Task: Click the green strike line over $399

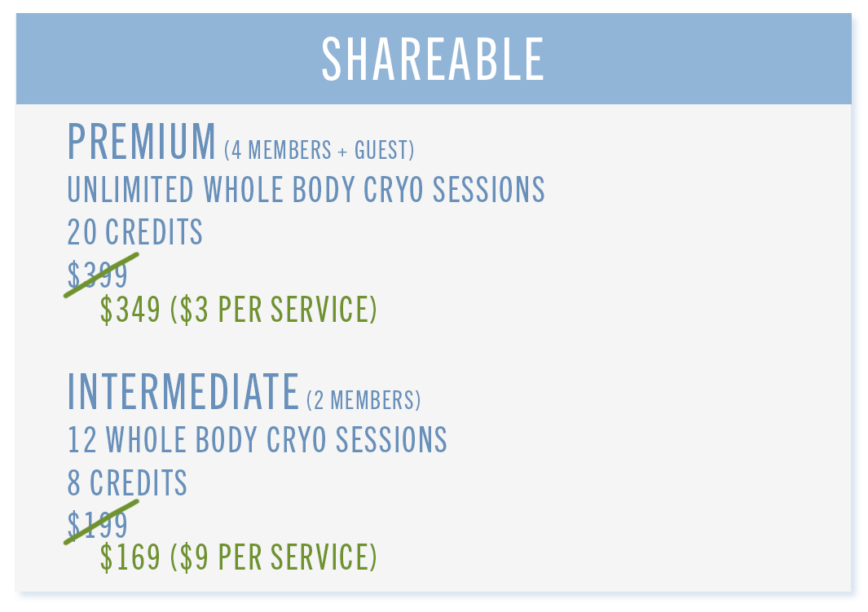Action: [101, 275]
